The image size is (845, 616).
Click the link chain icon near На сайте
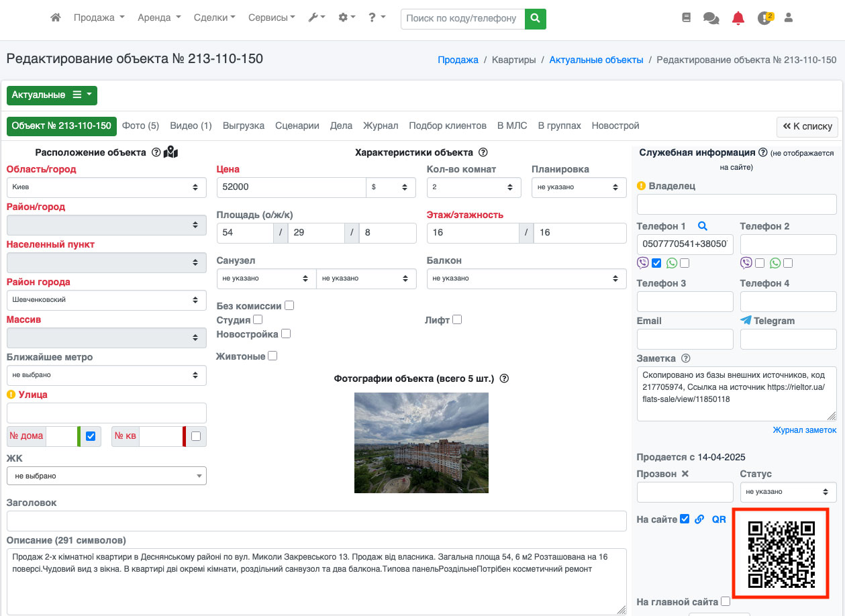(699, 519)
